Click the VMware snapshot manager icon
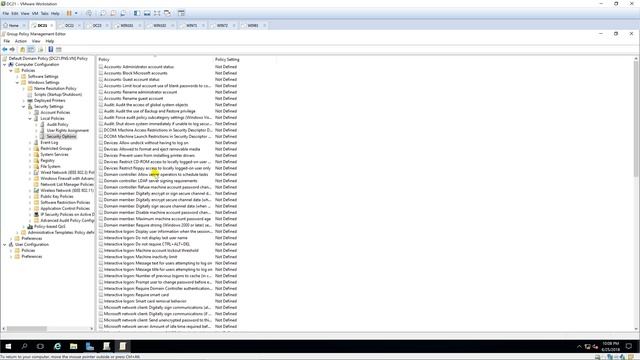The width and height of the screenshot is (640, 360). (123, 13)
